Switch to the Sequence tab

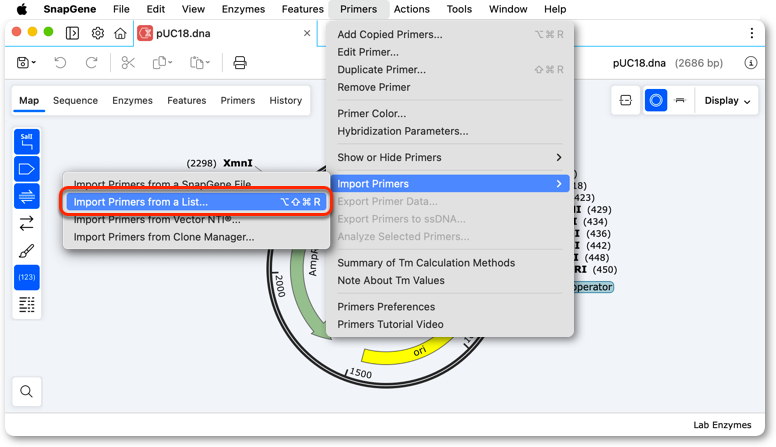(x=75, y=100)
